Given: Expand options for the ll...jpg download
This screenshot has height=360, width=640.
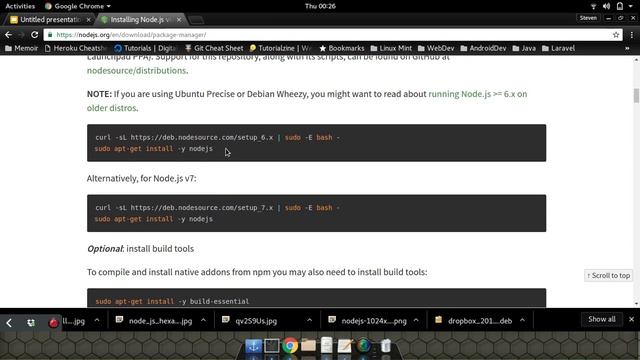Looking at the screenshot, I should pyautogui.click(x=97, y=320).
